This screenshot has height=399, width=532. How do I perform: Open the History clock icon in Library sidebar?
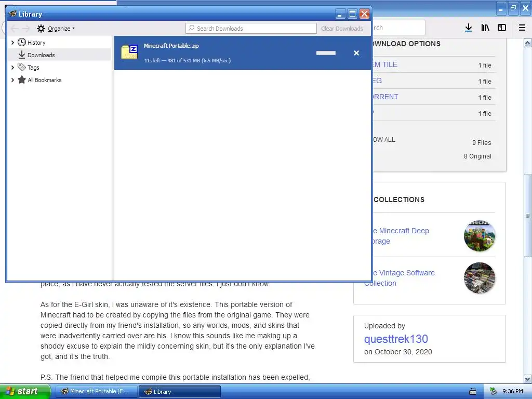pos(22,42)
